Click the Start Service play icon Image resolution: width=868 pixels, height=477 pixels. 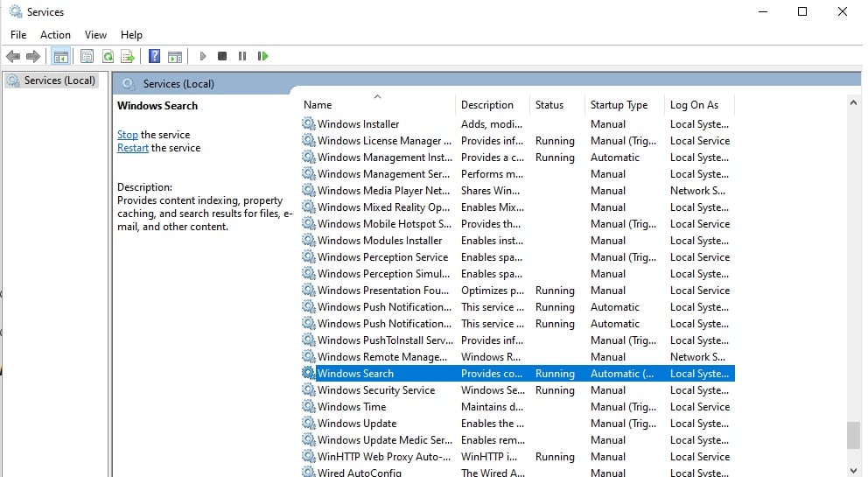coord(203,56)
